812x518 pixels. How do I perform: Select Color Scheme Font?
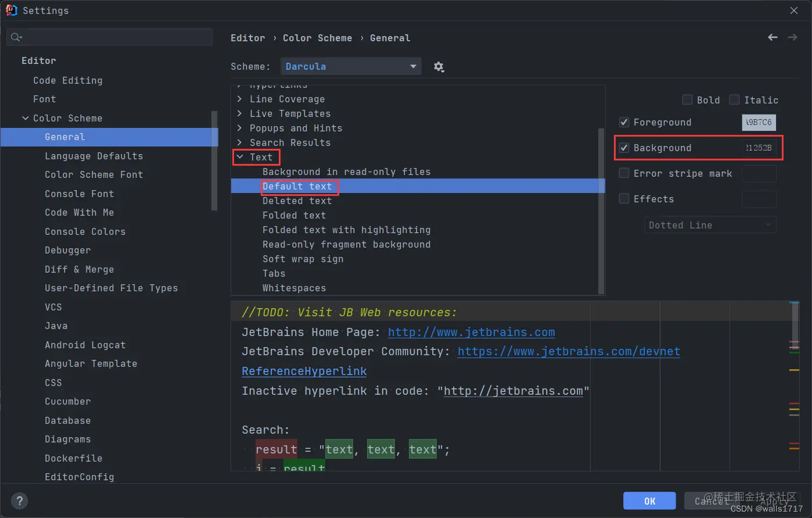(x=94, y=174)
